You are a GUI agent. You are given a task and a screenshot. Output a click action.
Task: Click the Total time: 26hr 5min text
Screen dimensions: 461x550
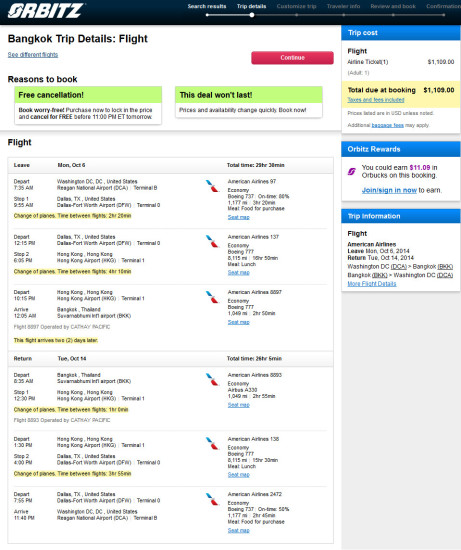[254, 359]
